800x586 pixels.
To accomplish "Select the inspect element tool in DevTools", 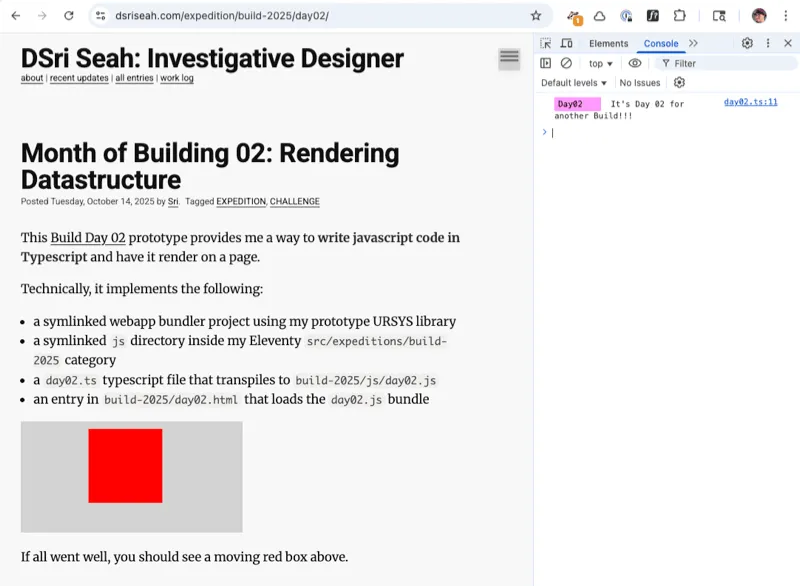I will click(x=544, y=43).
